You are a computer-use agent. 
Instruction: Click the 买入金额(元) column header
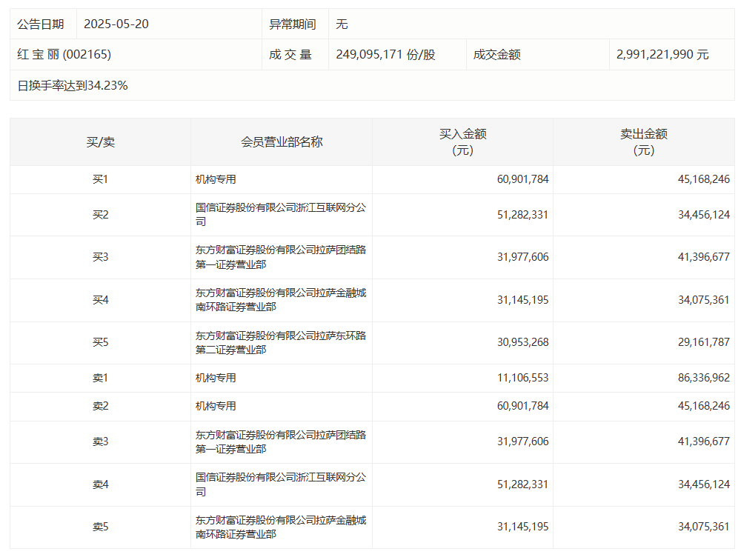tap(462, 141)
